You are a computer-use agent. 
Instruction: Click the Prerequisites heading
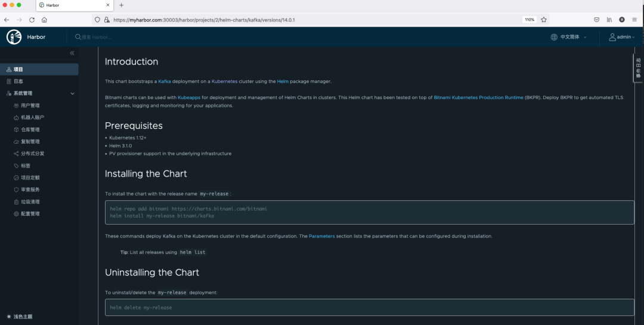point(134,126)
